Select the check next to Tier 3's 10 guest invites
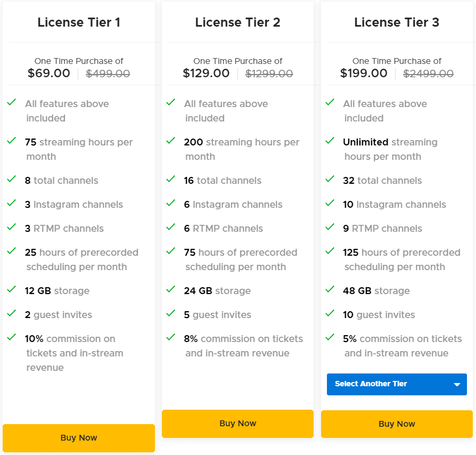Viewport: 476px width, 455px height. [330, 313]
